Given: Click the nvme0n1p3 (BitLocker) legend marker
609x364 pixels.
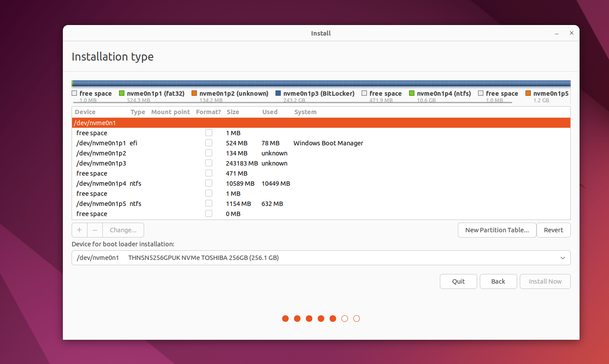Looking at the screenshot, I should [x=277, y=93].
